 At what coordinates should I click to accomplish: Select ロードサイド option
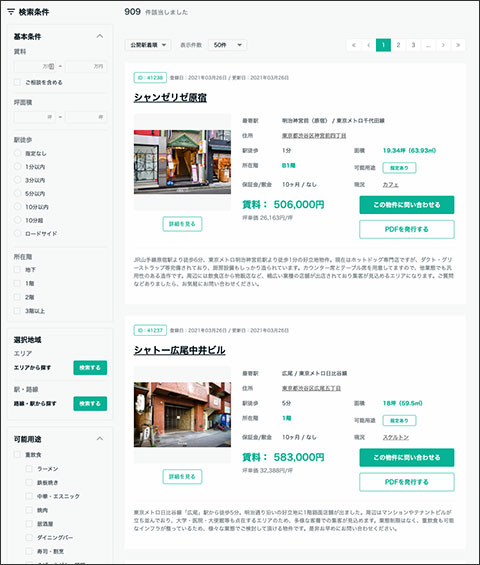(x=17, y=233)
